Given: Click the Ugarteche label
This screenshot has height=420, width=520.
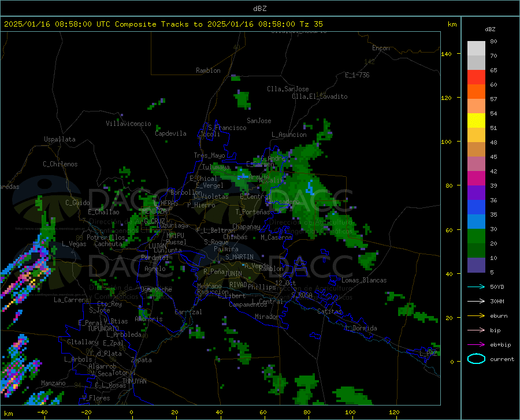Looking at the screenshot, I should point(156,289).
